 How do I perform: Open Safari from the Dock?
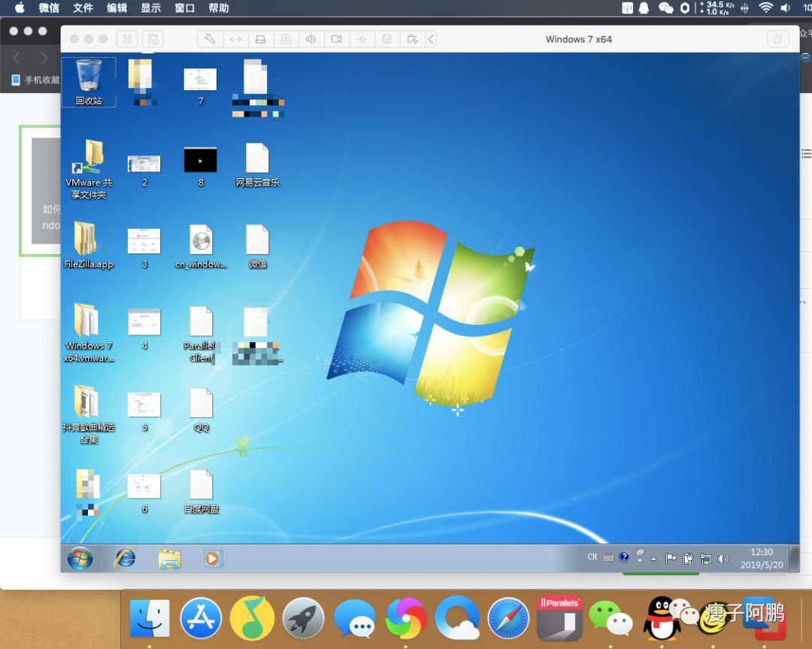tap(508, 618)
